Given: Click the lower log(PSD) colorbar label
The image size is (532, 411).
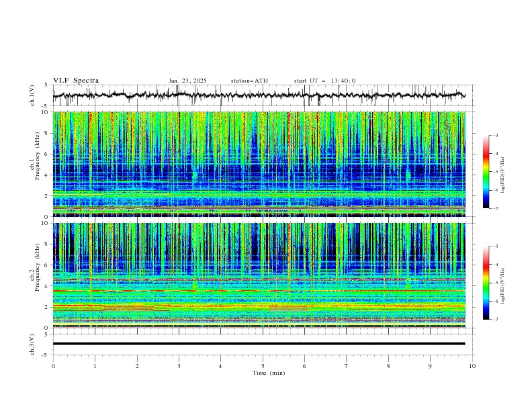Looking at the screenshot, I should (504, 286).
